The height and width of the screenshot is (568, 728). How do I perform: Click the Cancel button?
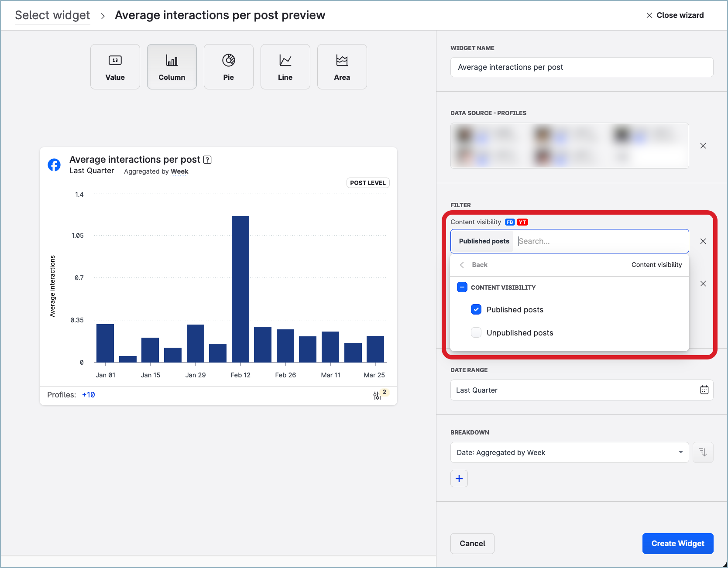[472, 543]
